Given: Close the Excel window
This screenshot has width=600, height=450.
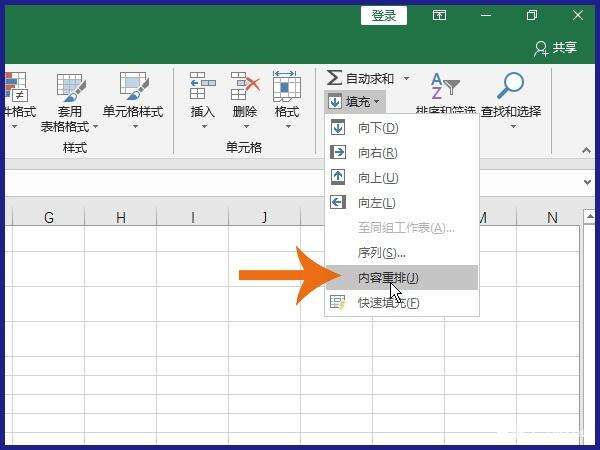Looking at the screenshot, I should (578, 15).
